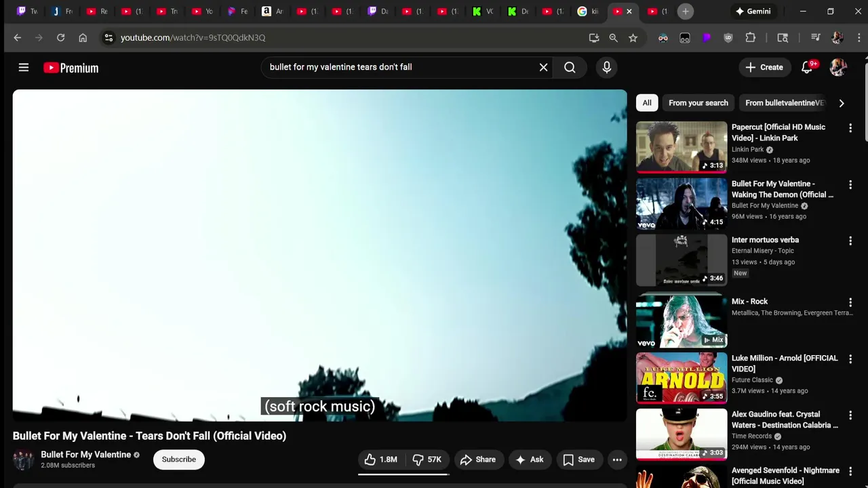Viewport: 868px width, 488px height.
Task: Open the Mix - Rock playlist thumbnail
Action: point(682,321)
